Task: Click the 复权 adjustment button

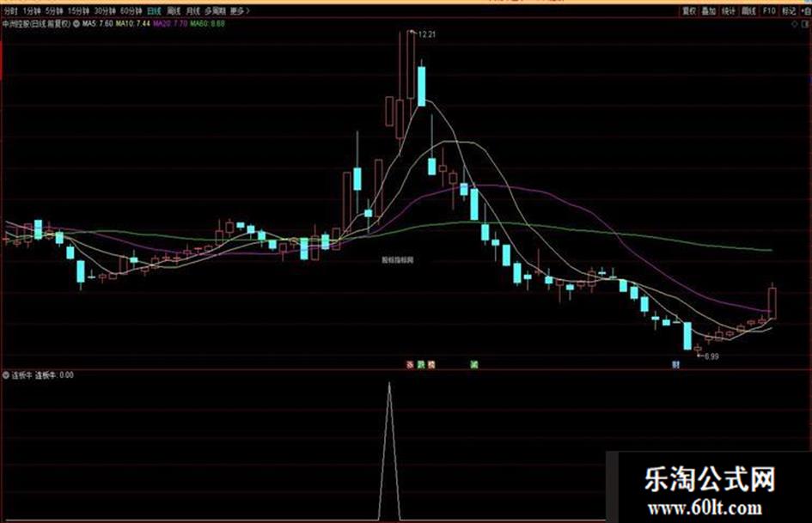Action: pos(689,11)
